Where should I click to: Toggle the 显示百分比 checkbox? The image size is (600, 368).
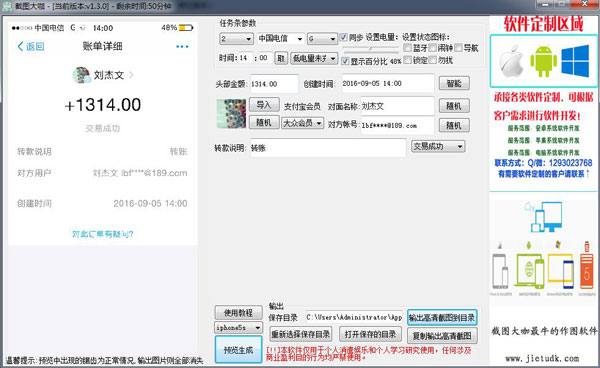(345, 61)
